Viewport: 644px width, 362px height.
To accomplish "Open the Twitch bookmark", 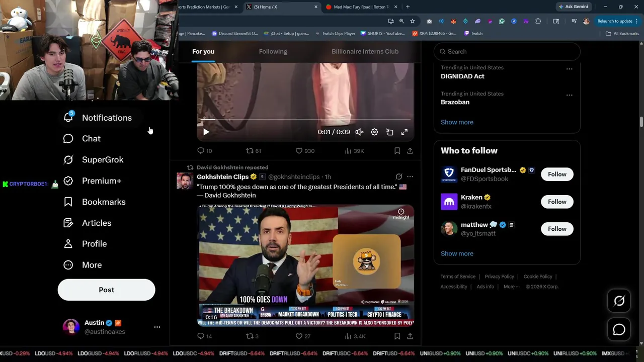I will coord(473,34).
